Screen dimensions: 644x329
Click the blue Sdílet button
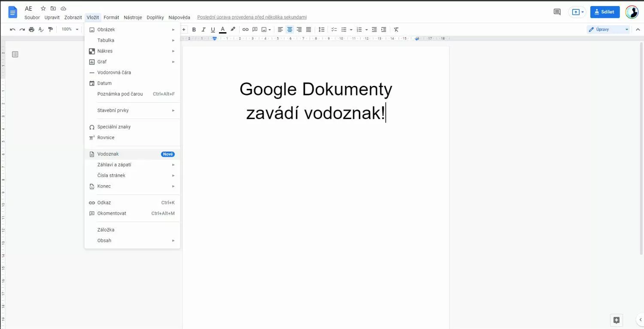[605, 12]
